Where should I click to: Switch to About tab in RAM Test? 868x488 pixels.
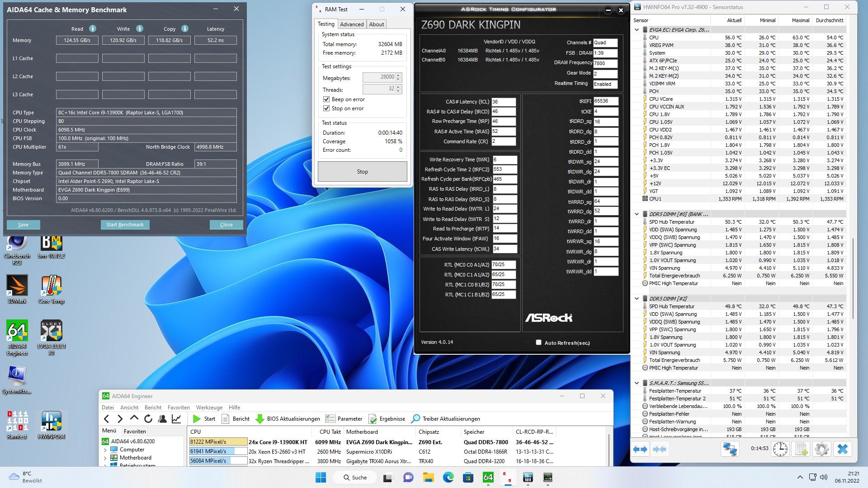tap(376, 24)
